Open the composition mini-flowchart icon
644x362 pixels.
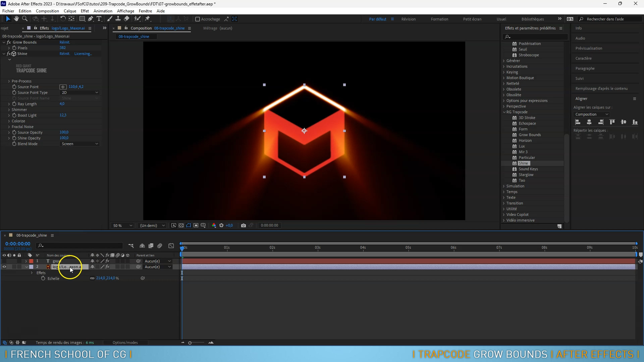(131, 246)
